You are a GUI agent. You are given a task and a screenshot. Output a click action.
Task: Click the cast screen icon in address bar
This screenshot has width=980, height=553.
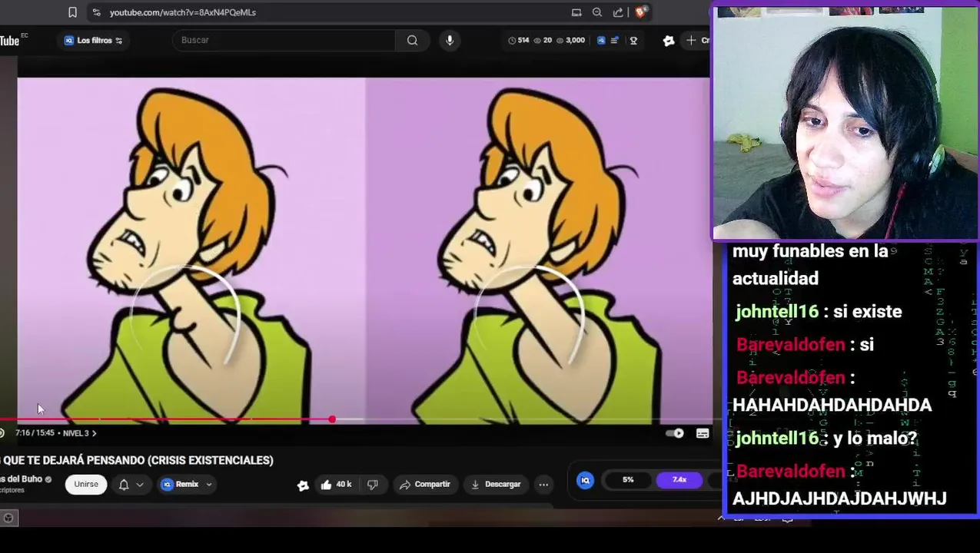576,12
